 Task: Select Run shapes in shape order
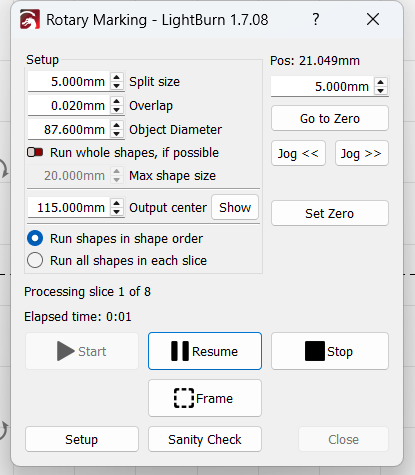(35, 239)
